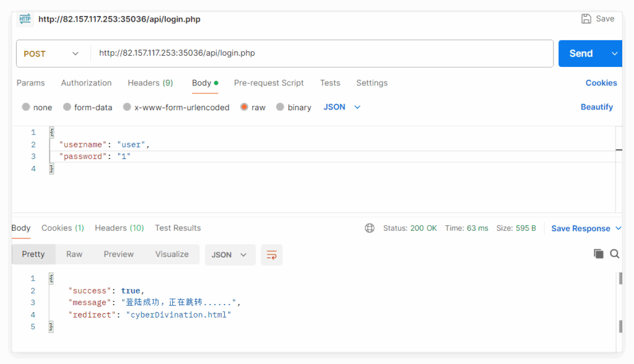
Task: Expand the JSON body format dropdown
Action: (x=342, y=107)
